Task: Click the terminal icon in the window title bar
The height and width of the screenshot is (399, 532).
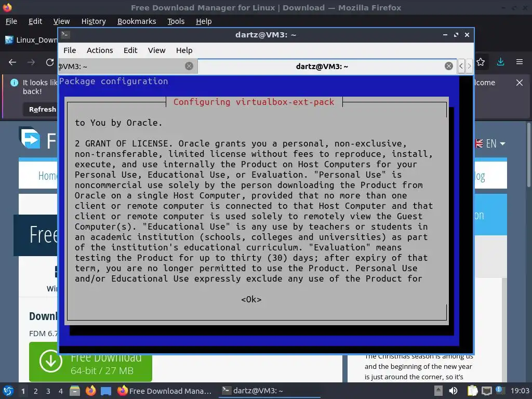Action: 65,35
